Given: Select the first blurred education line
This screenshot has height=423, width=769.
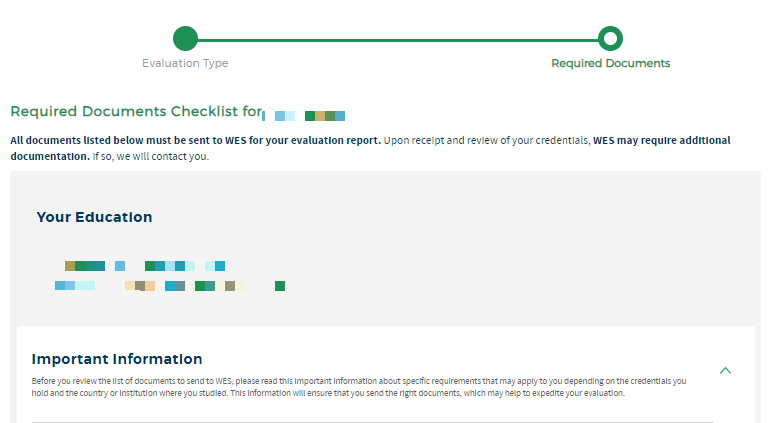Looking at the screenshot, I should [144, 266].
